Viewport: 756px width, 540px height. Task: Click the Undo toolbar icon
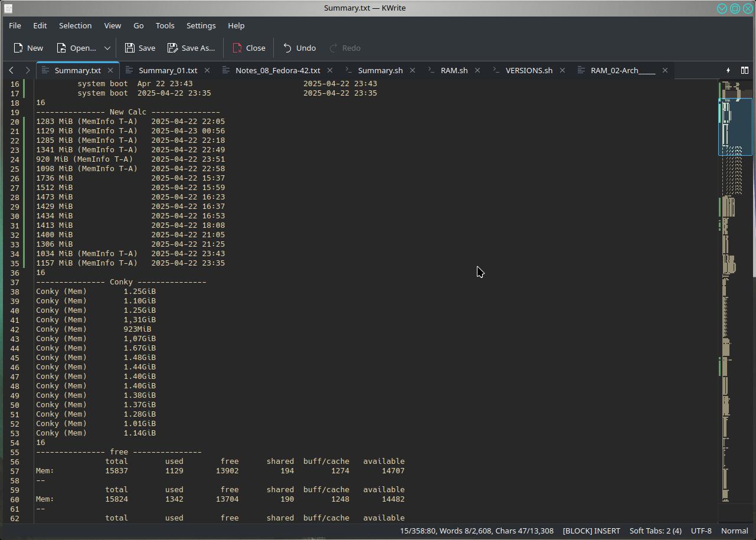(x=288, y=48)
